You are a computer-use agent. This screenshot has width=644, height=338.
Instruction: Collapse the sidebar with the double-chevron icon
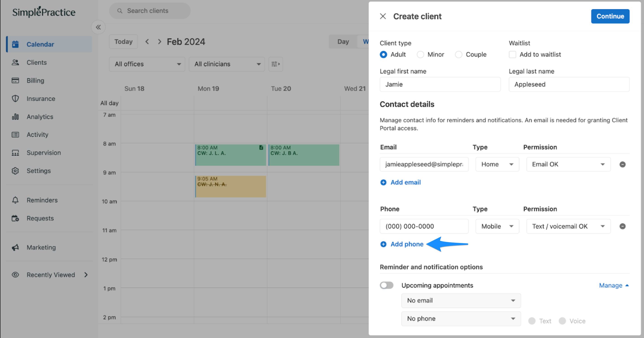(98, 27)
